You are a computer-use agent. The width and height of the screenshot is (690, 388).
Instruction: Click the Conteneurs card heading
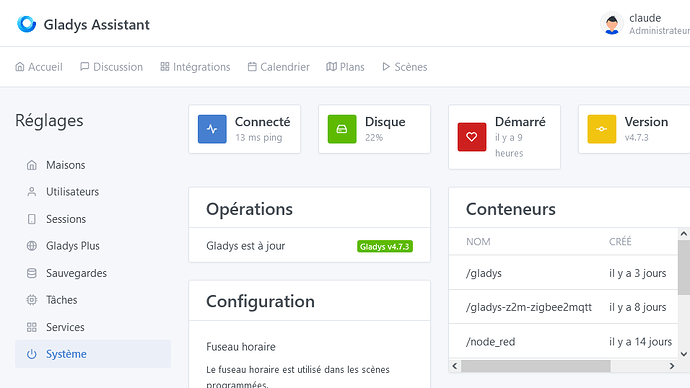pyautogui.click(x=511, y=209)
